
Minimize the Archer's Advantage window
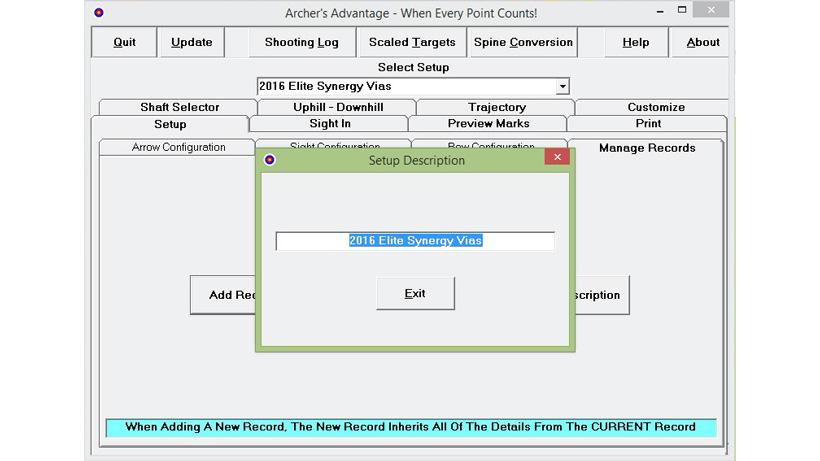(x=660, y=10)
